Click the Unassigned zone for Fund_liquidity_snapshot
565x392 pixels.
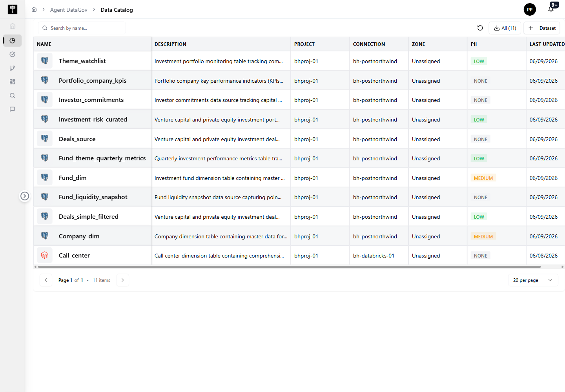[x=426, y=197]
